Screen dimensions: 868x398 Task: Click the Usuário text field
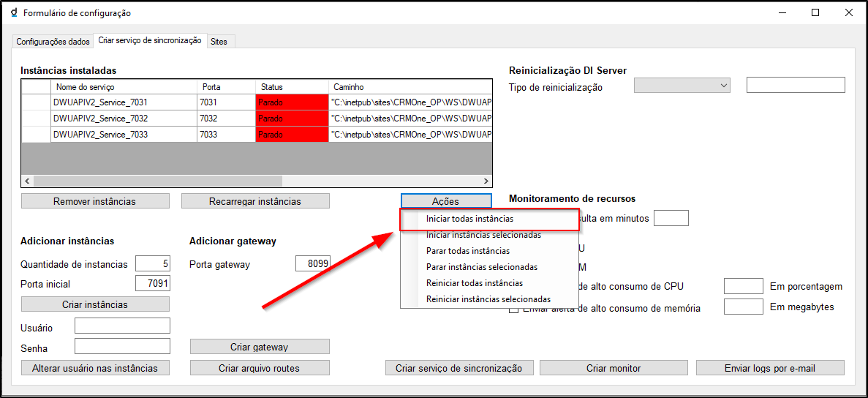(122, 326)
